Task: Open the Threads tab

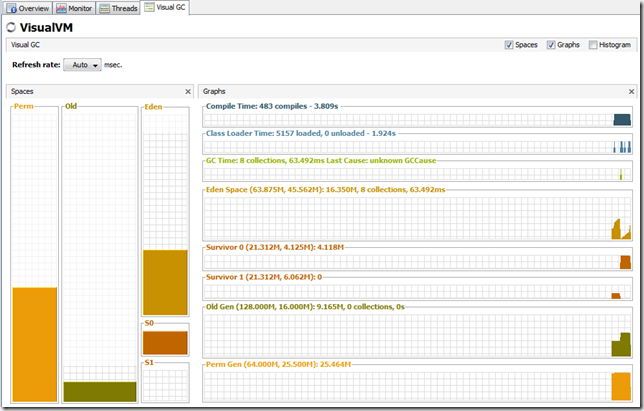Action: click(x=118, y=8)
